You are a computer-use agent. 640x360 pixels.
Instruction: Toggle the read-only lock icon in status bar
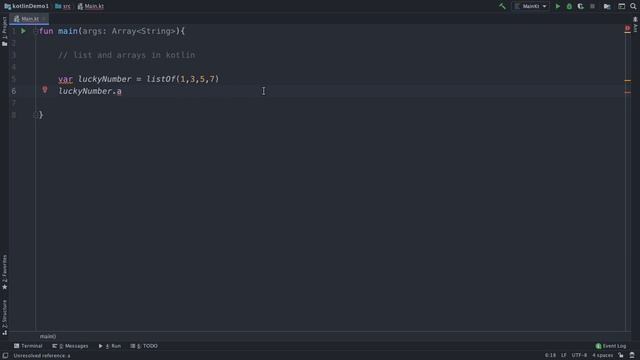point(621,356)
